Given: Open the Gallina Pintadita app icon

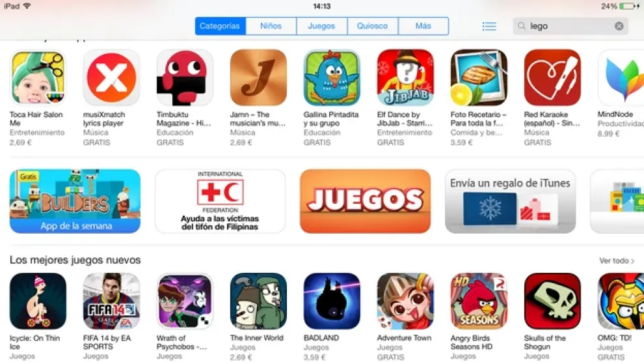Looking at the screenshot, I should coord(332,77).
